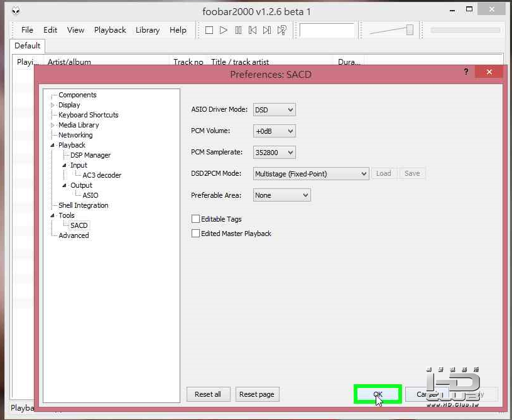This screenshot has height=420, width=512.
Task: Select Components in preferences tree
Action: click(x=77, y=95)
